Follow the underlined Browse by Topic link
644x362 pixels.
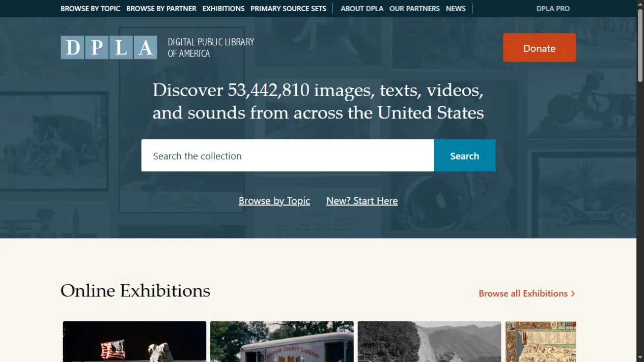(274, 201)
